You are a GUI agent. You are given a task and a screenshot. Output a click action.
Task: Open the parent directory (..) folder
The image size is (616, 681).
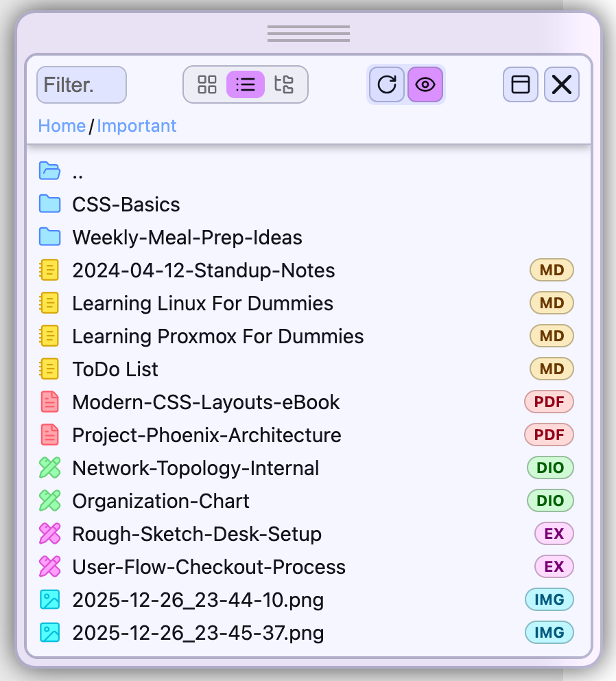77,171
